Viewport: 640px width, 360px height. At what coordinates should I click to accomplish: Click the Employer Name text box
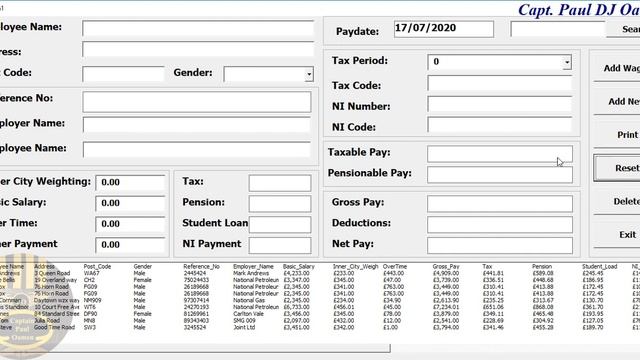[197, 125]
